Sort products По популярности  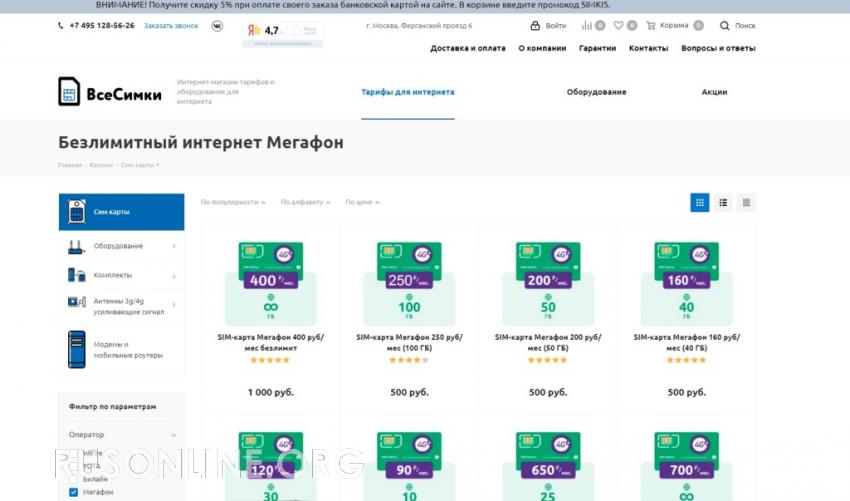[233, 202]
